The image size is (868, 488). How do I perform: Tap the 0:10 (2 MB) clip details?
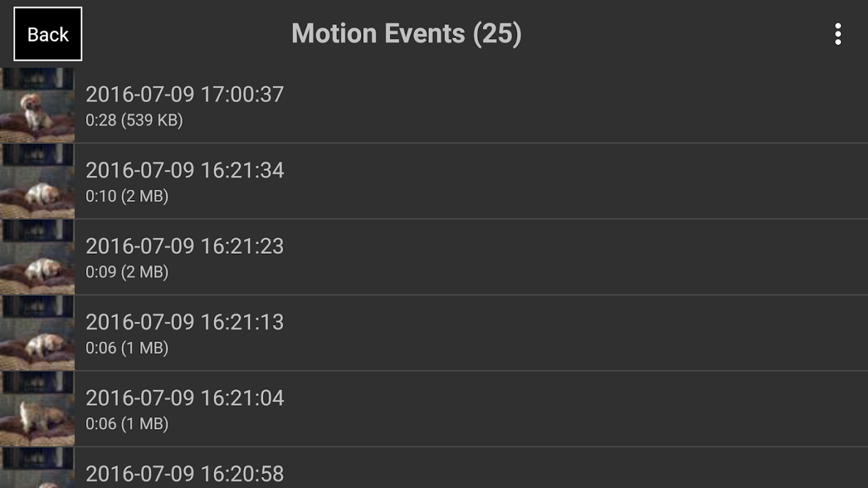(x=126, y=196)
